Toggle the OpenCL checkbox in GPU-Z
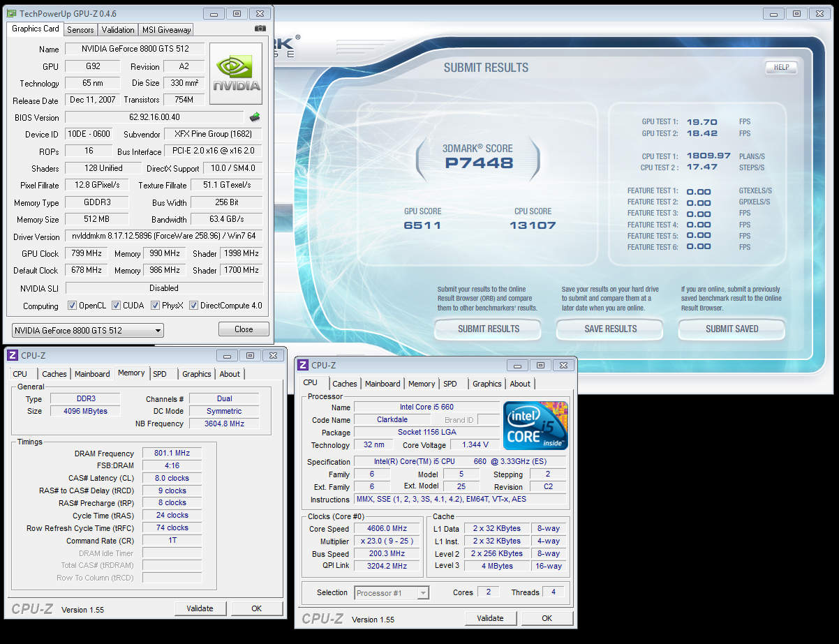 coord(72,306)
